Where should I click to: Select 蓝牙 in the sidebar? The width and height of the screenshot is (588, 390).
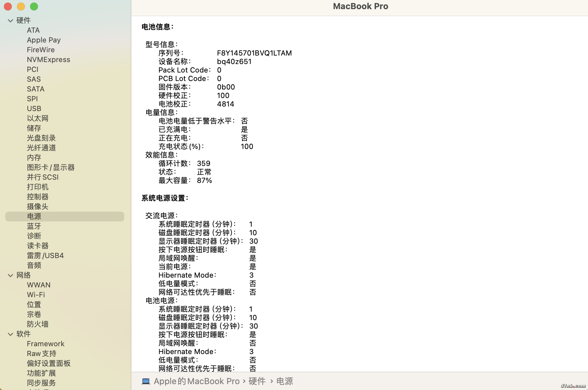coord(34,226)
